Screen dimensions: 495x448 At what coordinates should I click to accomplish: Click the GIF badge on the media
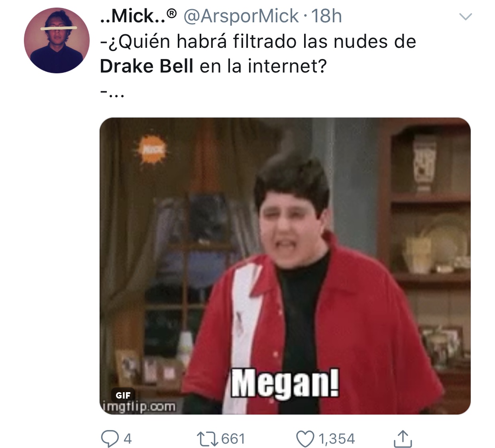point(123,395)
